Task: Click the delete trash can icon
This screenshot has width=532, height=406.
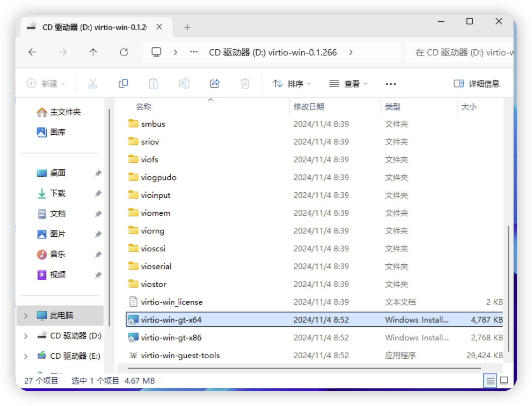Action: point(245,83)
